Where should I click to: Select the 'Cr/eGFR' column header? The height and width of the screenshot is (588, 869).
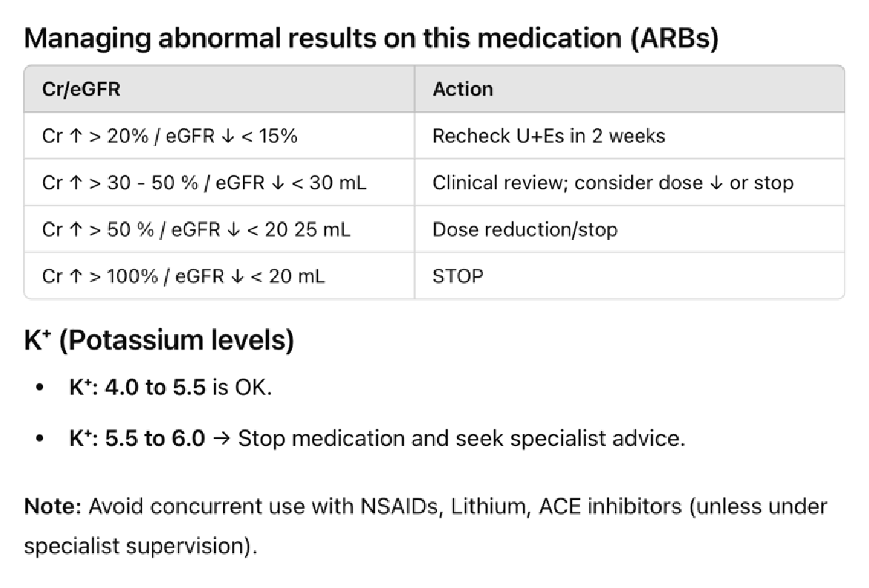tap(81, 90)
